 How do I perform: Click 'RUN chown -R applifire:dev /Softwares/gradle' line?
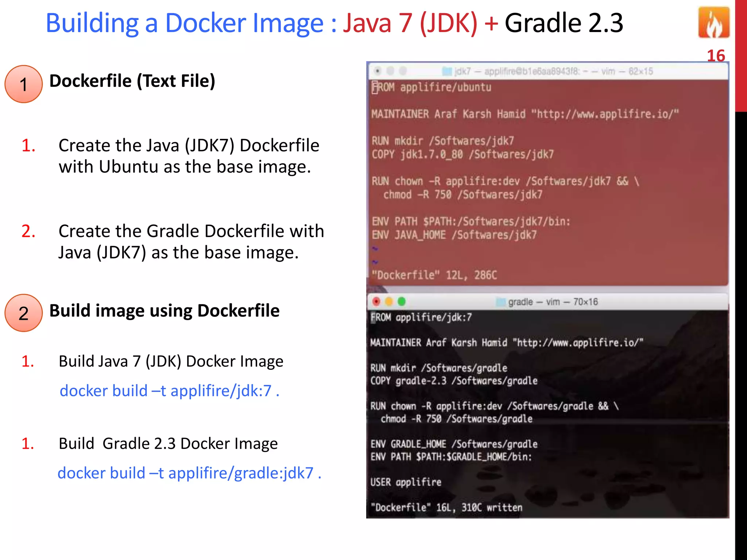click(x=495, y=406)
